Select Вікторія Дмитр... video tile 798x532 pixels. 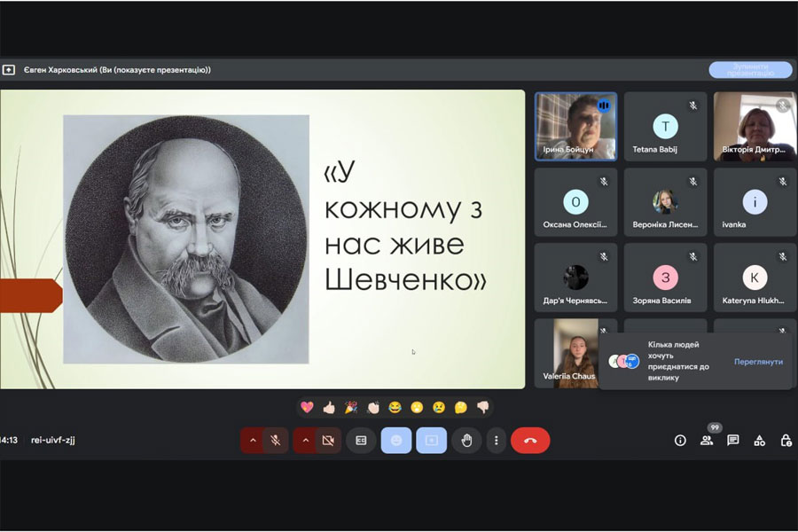pos(755,126)
